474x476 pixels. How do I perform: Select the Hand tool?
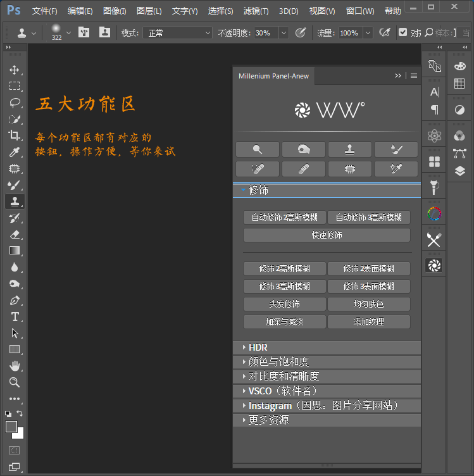point(15,366)
